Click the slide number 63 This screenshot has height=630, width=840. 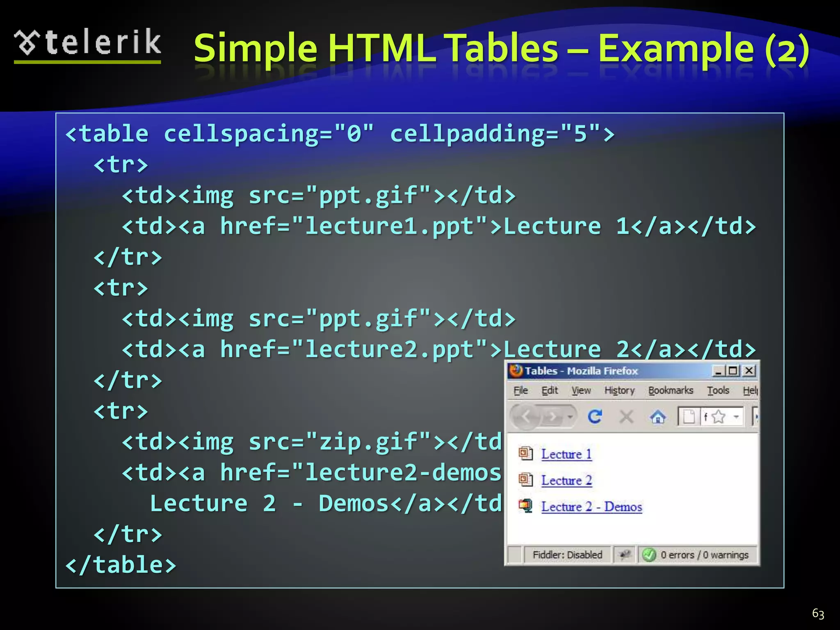(x=818, y=614)
